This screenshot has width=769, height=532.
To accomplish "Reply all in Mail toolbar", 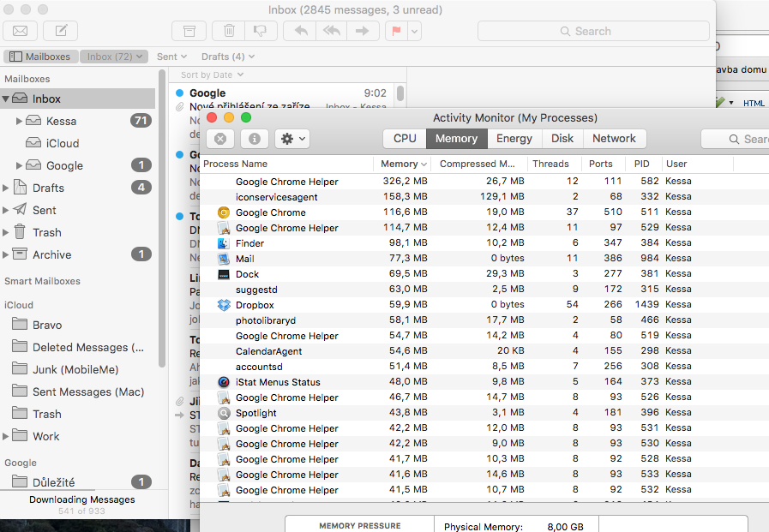I will pyautogui.click(x=332, y=31).
